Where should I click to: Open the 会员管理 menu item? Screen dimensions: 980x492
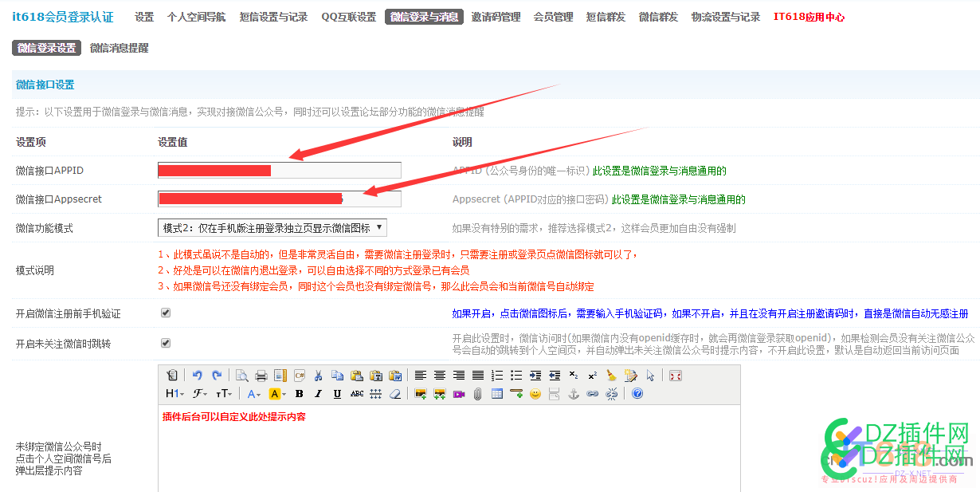pyautogui.click(x=552, y=16)
